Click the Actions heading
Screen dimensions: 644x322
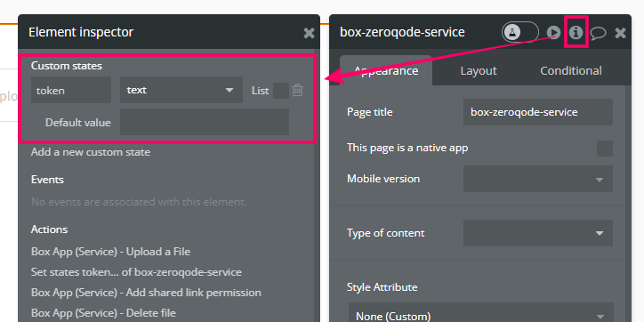49,229
